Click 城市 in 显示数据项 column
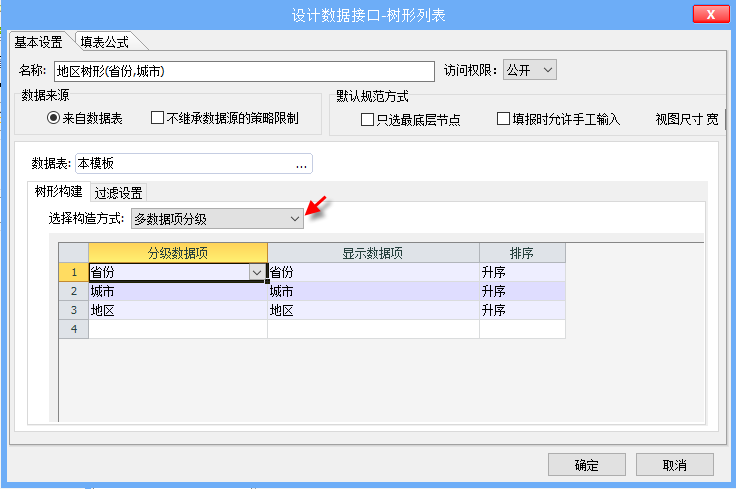This screenshot has height=489, width=736. [374, 291]
